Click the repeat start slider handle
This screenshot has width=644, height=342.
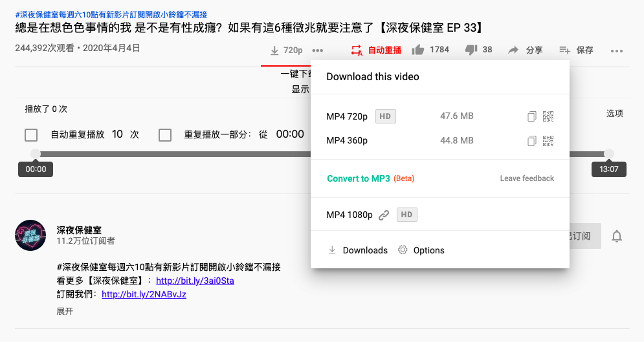tap(36, 154)
